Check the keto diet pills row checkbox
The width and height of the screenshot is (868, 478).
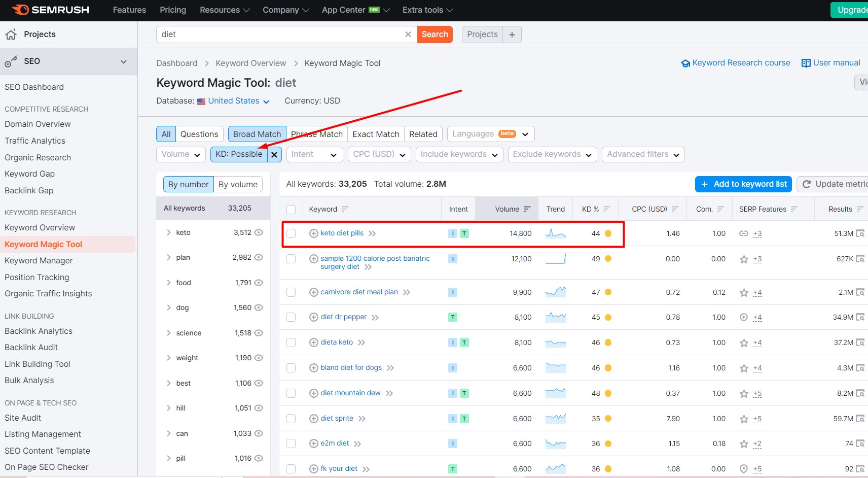pos(291,233)
